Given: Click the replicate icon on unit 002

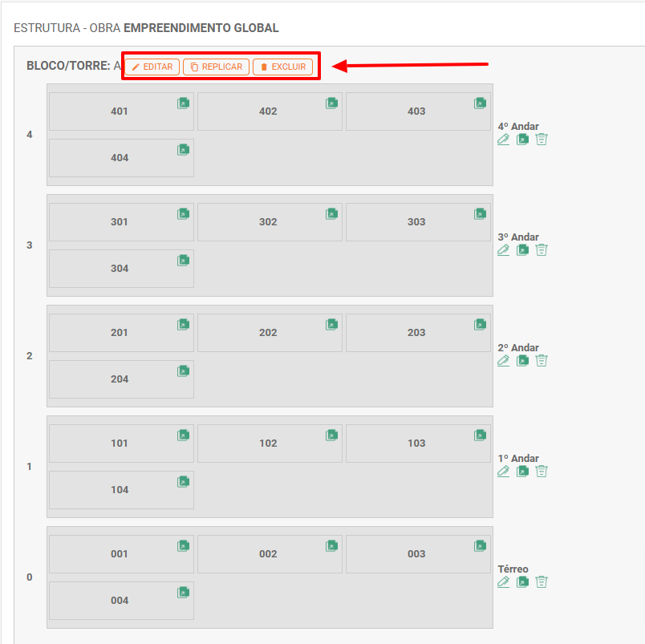Looking at the screenshot, I should pos(331,545).
